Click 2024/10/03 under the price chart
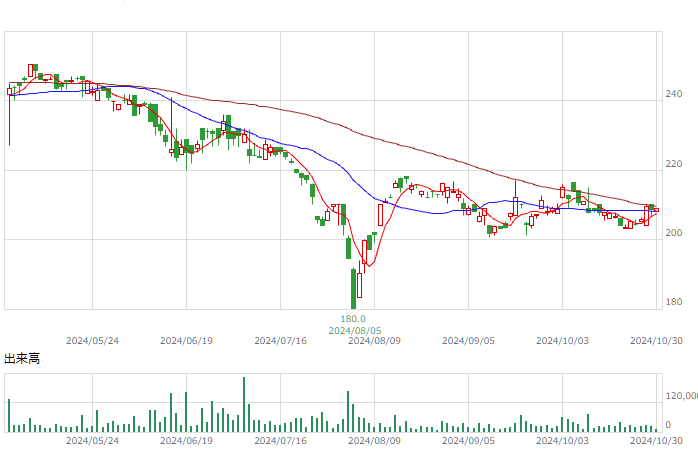This screenshot has width=698, height=449. pyautogui.click(x=562, y=341)
